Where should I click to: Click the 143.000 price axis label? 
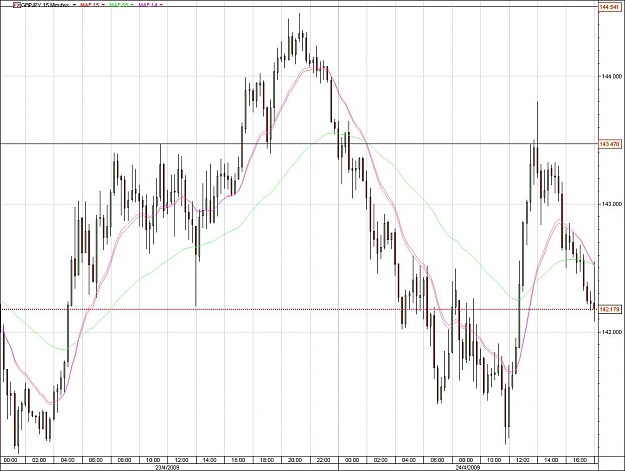click(x=611, y=204)
